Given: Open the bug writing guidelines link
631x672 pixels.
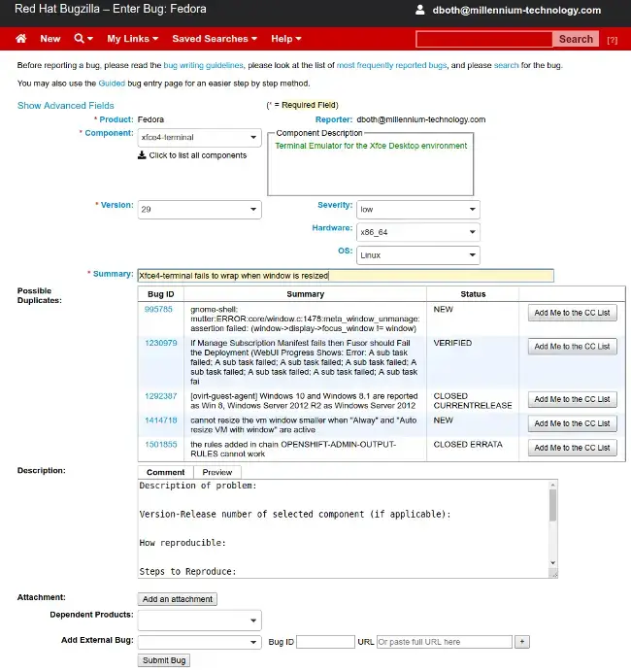Looking at the screenshot, I should 203,65.
